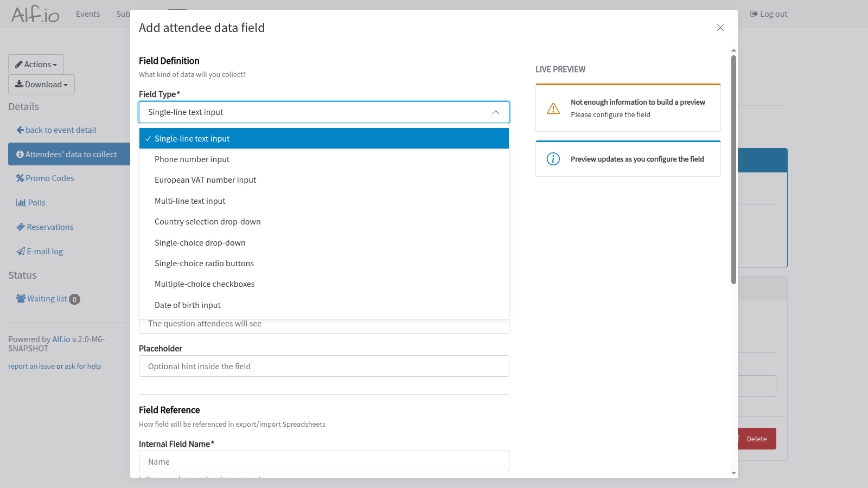
Task: Click the info circle icon in preview
Action: [553, 159]
